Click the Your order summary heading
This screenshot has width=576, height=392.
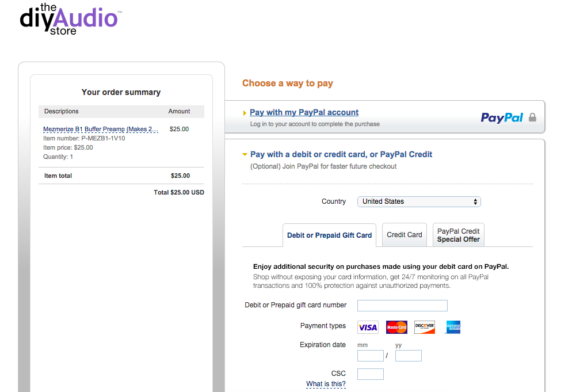coord(121,92)
